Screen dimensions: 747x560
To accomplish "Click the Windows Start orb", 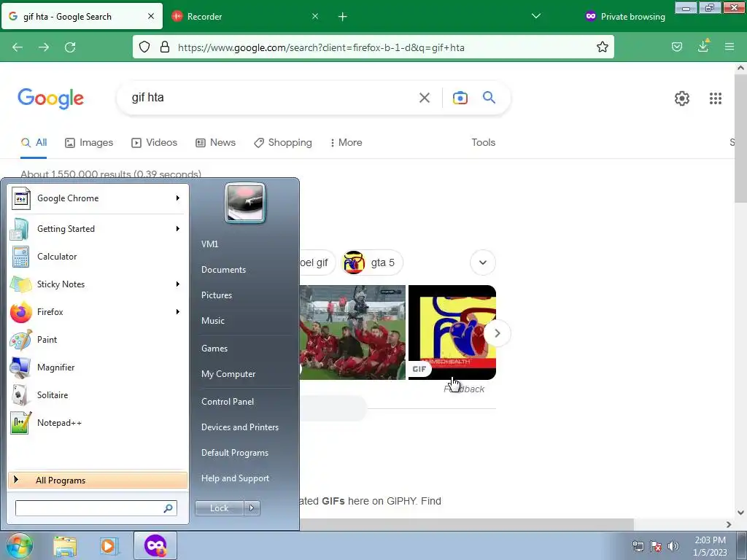I will tap(20, 545).
